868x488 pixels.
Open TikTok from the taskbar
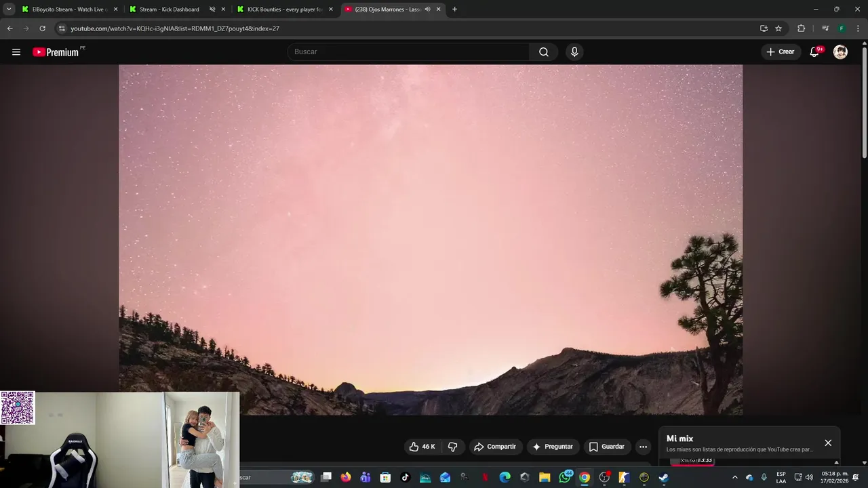tap(406, 477)
